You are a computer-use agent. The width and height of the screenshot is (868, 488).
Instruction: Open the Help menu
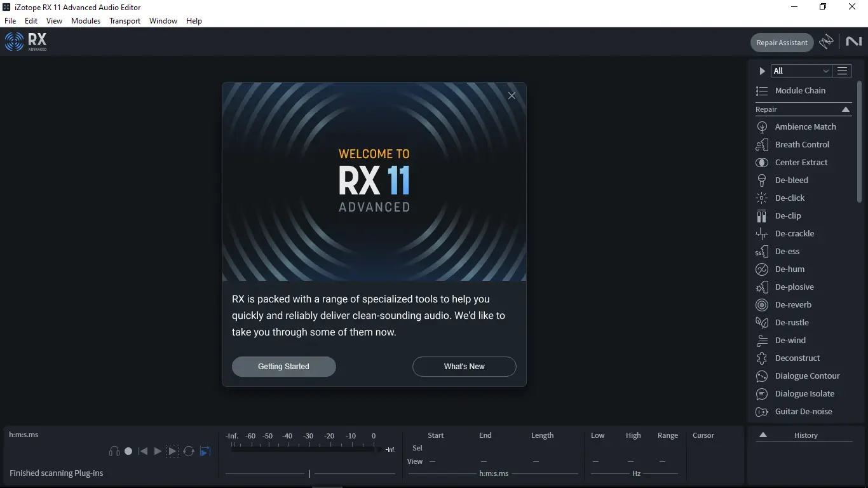194,21
